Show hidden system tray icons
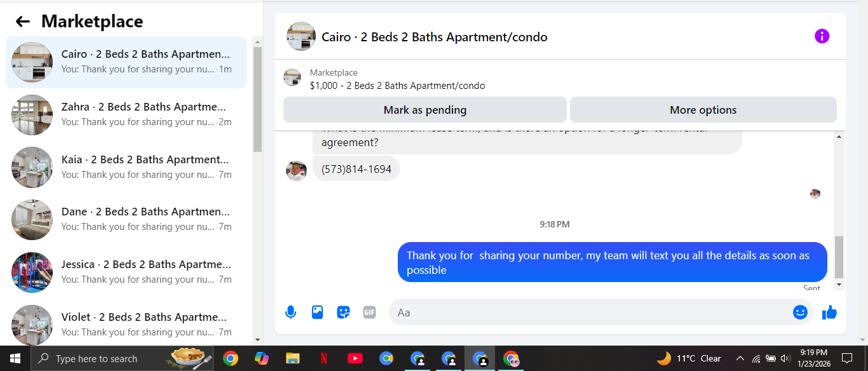Image resolution: width=868 pixels, height=371 pixels. [740, 358]
